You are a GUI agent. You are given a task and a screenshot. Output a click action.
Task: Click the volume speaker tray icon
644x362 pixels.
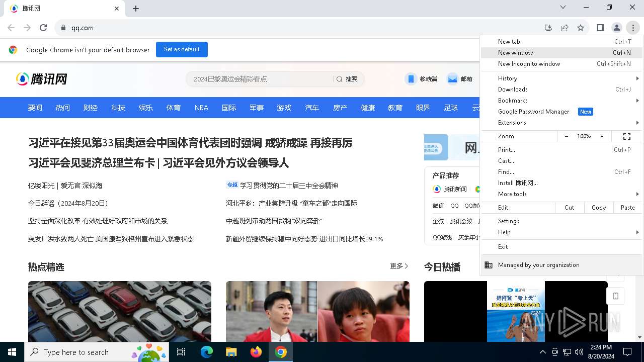pos(579,352)
